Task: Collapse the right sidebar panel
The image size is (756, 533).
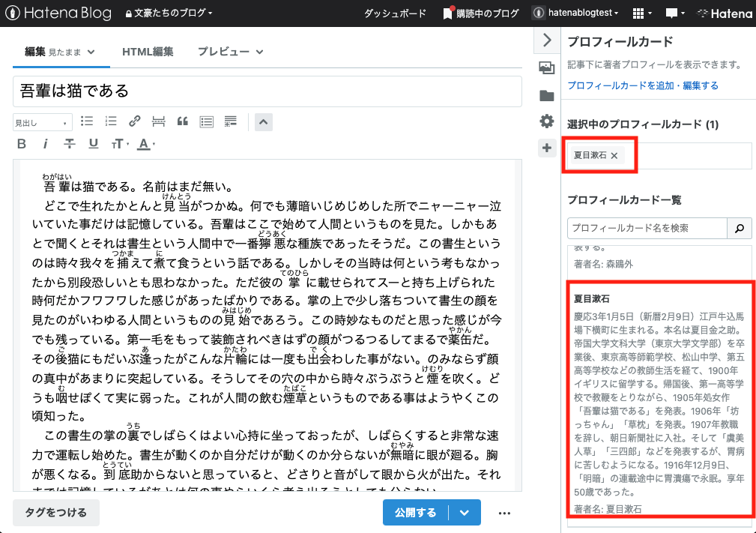Action: (546, 41)
